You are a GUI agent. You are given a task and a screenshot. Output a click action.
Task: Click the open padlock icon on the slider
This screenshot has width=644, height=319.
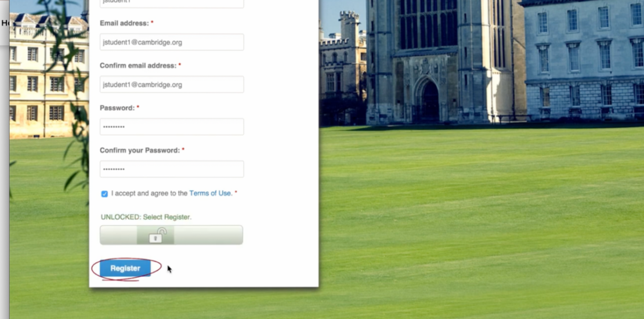[x=157, y=235]
